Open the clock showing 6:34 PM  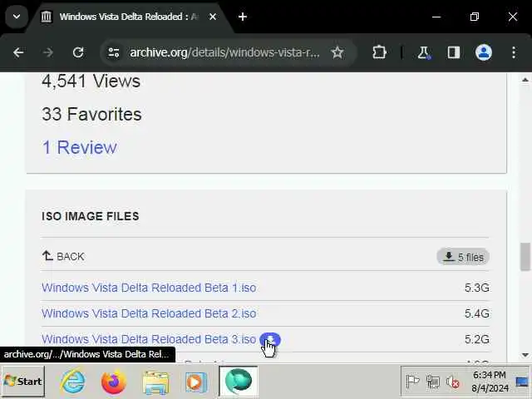[490, 382]
